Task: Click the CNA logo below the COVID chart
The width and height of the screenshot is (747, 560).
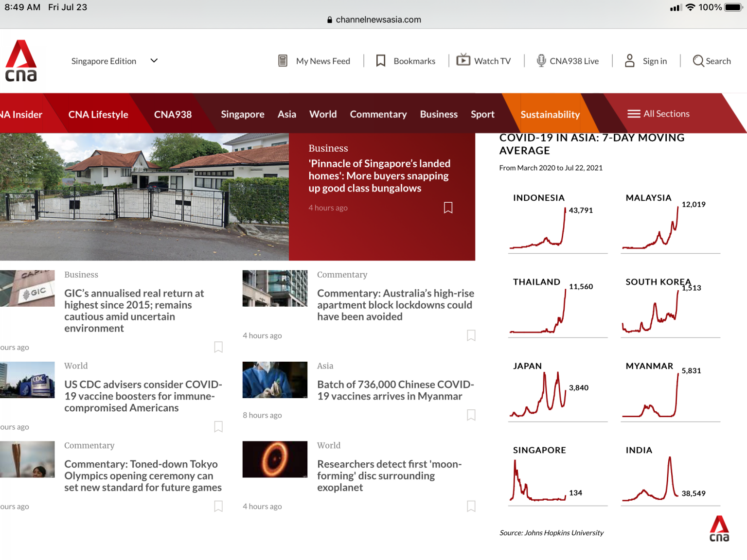Action: click(x=719, y=528)
